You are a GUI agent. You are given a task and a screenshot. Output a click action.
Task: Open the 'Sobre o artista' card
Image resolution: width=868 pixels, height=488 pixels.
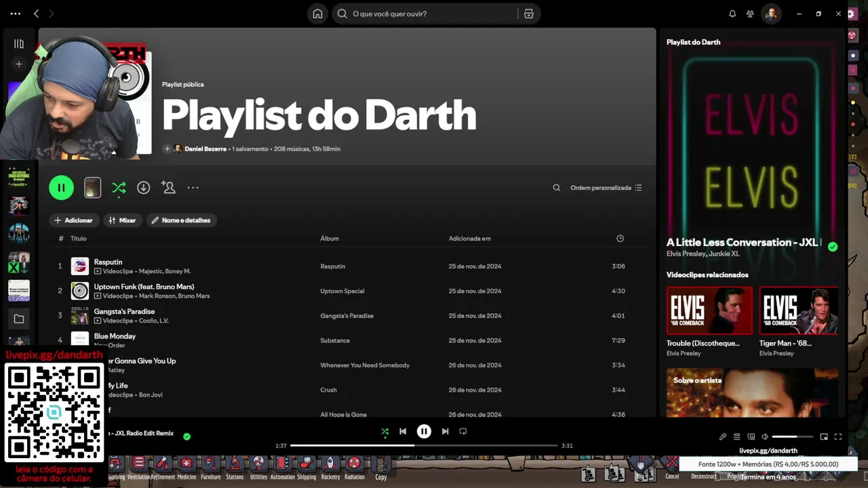click(753, 392)
